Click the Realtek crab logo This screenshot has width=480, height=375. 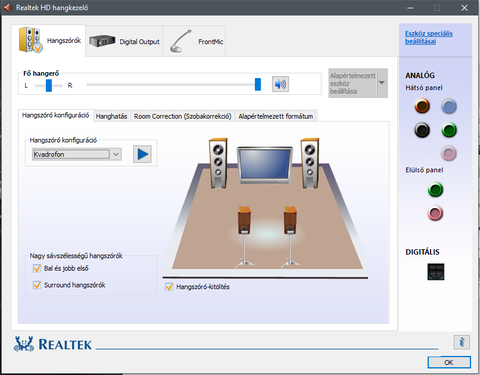[23, 344]
